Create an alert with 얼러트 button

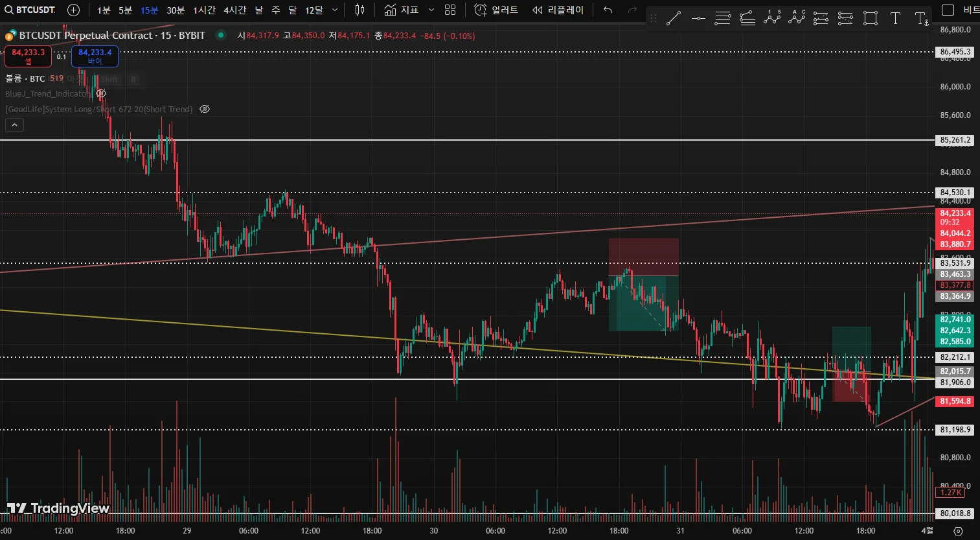[496, 10]
